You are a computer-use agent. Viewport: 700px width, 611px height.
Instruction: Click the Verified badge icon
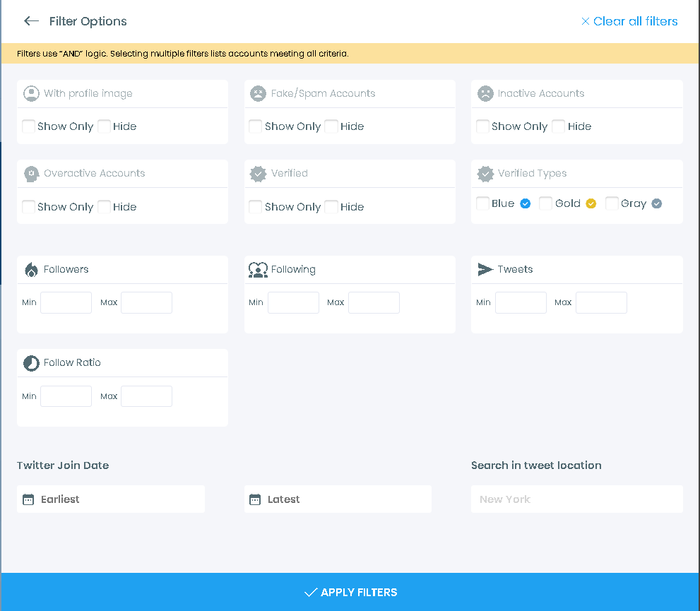pos(257,173)
